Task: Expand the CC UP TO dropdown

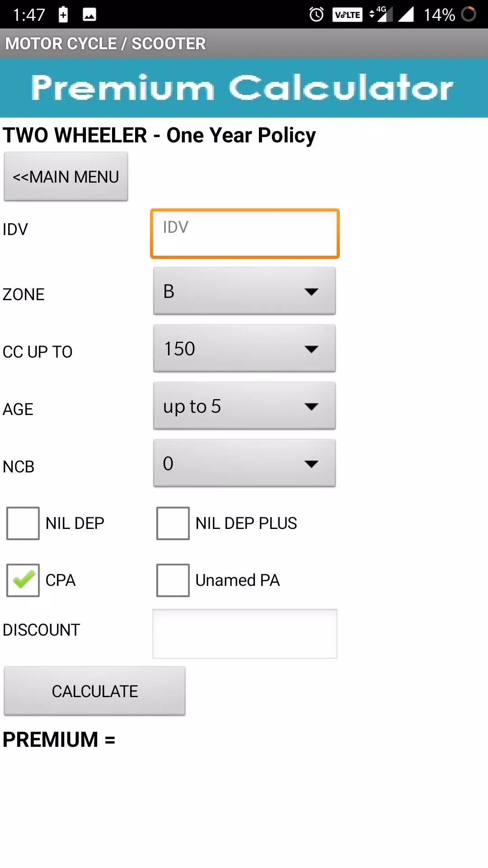Action: pos(244,349)
